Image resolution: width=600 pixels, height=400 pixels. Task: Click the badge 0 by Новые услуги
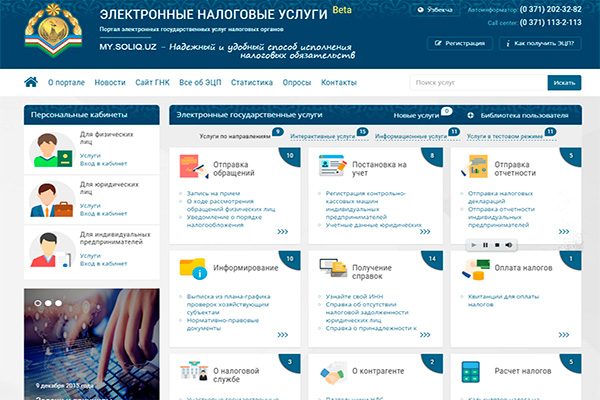click(447, 111)
